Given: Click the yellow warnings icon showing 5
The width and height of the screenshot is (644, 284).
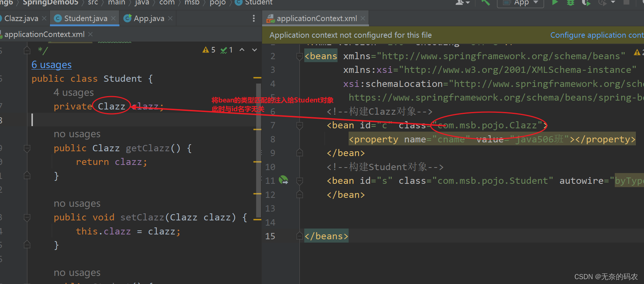Looking at the screenshot, I should (206, 50).
